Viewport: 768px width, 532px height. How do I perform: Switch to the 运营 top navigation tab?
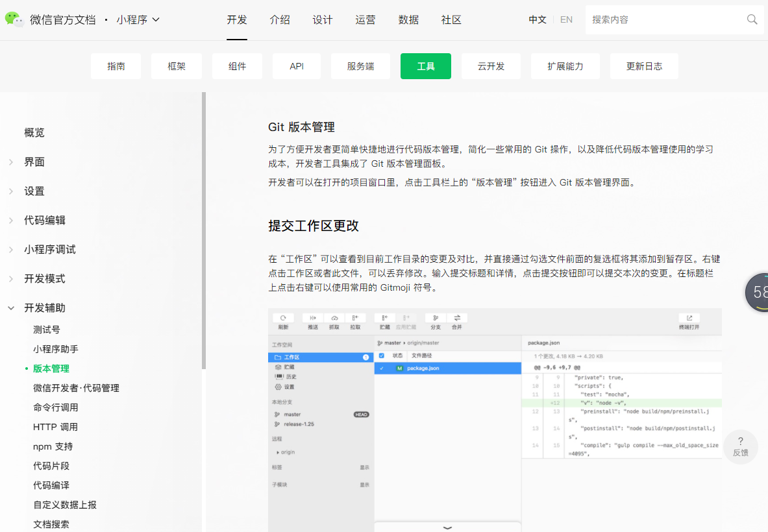point(365,19)
